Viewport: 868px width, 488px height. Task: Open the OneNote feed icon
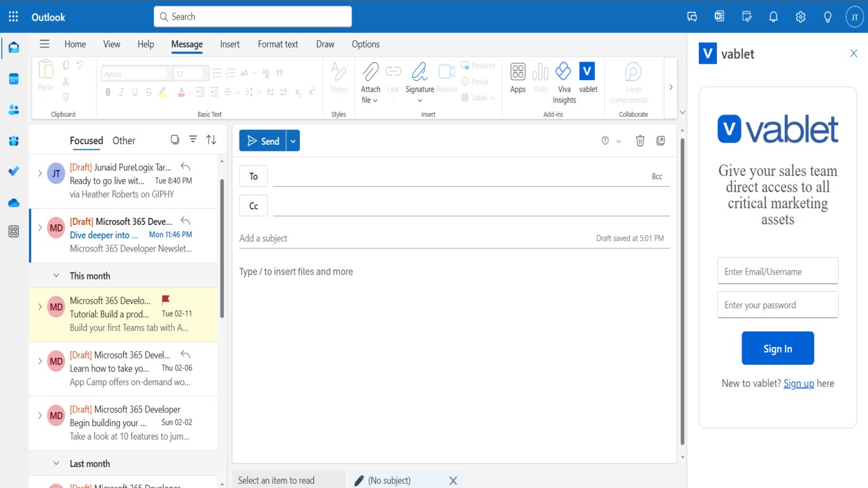coord(719,17)
